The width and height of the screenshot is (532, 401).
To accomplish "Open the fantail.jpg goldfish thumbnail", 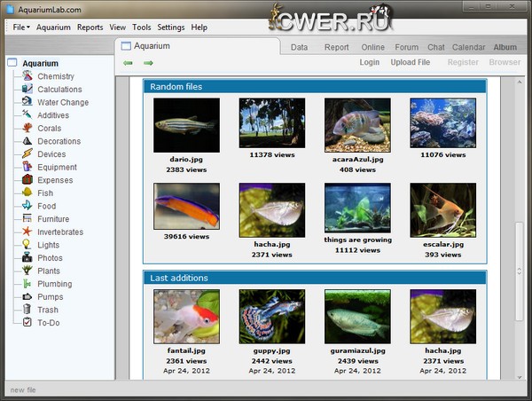I will pos(186,316).
